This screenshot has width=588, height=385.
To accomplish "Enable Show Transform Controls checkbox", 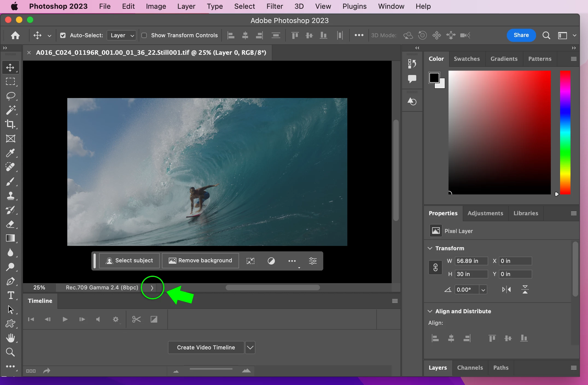I will pyautogui.click(x=144, y=35).
